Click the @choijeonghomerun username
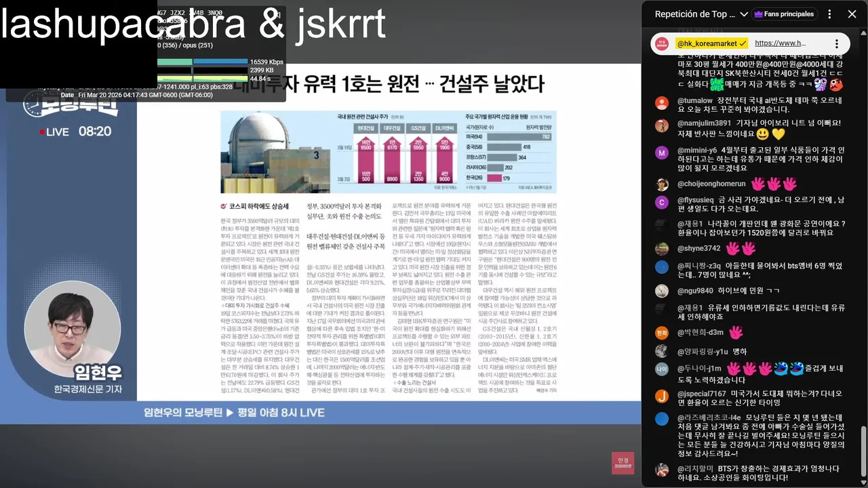This screenshot has width=868, height=488. 711,184
